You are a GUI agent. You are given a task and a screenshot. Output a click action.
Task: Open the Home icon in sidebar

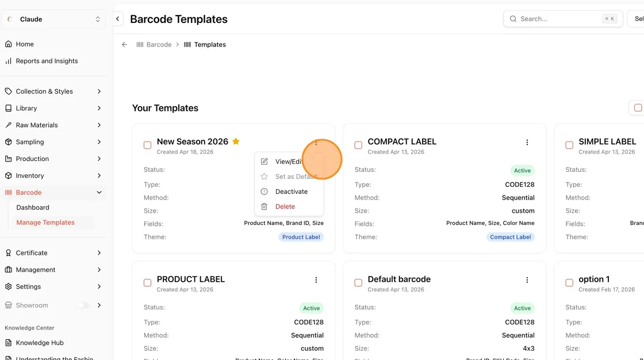click(x=8, y=44)
